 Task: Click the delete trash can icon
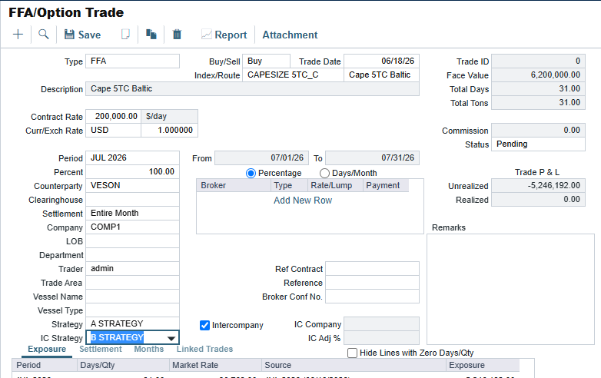point(177,34)
